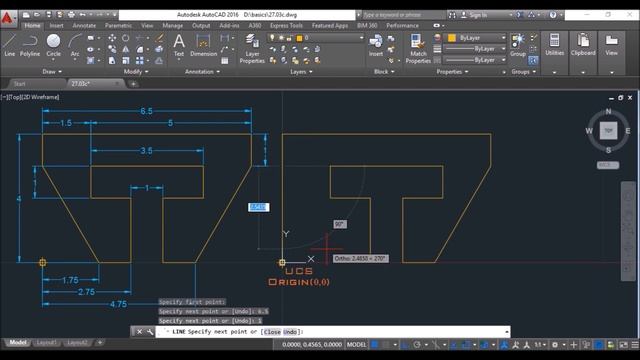Viewport: 640px width, 360px height.
Task: Click the Erase tool in Modify
Action: pyautogui.click(x=159, y=38)
